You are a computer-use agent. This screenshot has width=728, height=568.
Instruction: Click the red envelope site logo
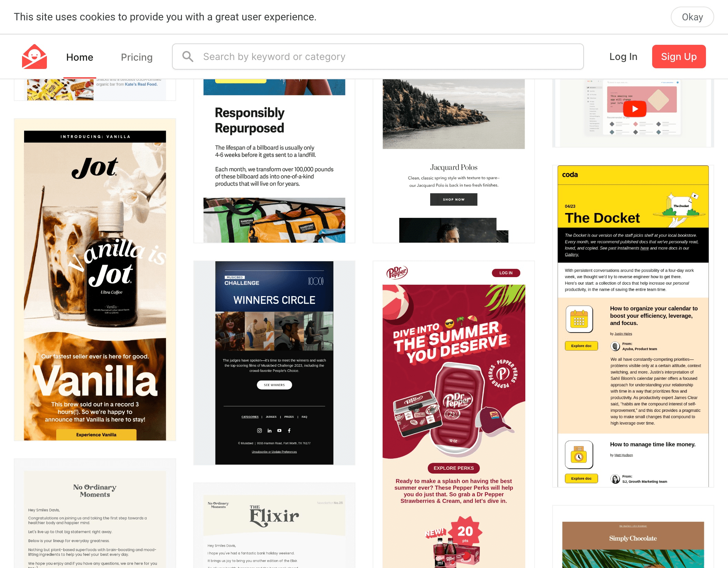(34, 57)
